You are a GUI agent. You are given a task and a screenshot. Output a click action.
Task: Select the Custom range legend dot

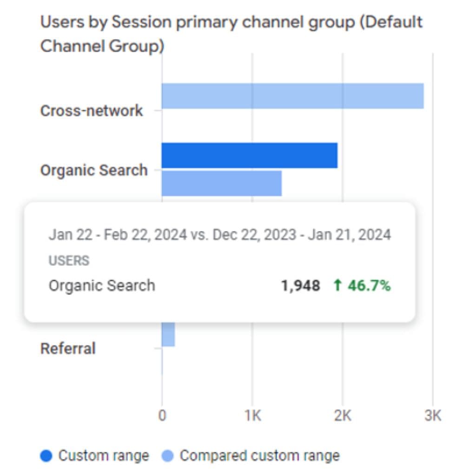pyautogui.click(x=46, y=456)
